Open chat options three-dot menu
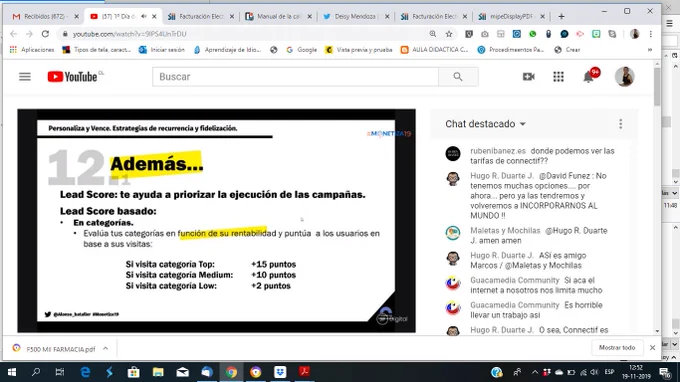680x382 pixels. pyautogui.click(x=621, y=124)
